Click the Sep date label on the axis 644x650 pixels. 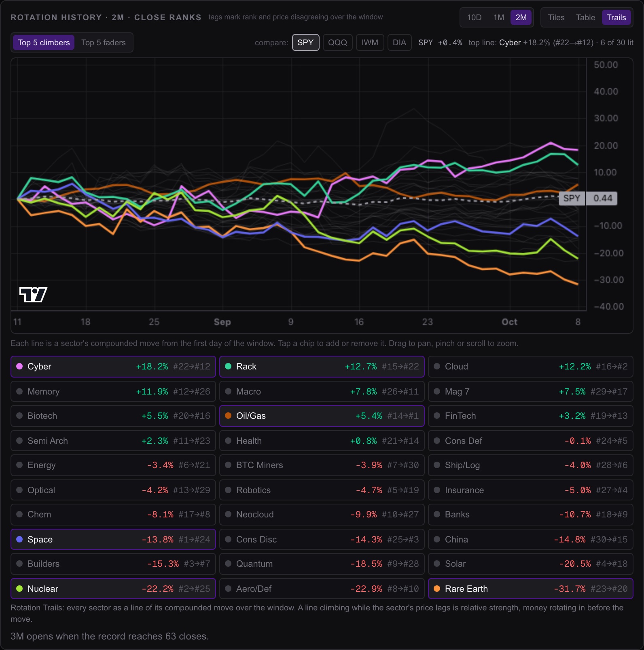click(x=222, y=322)
